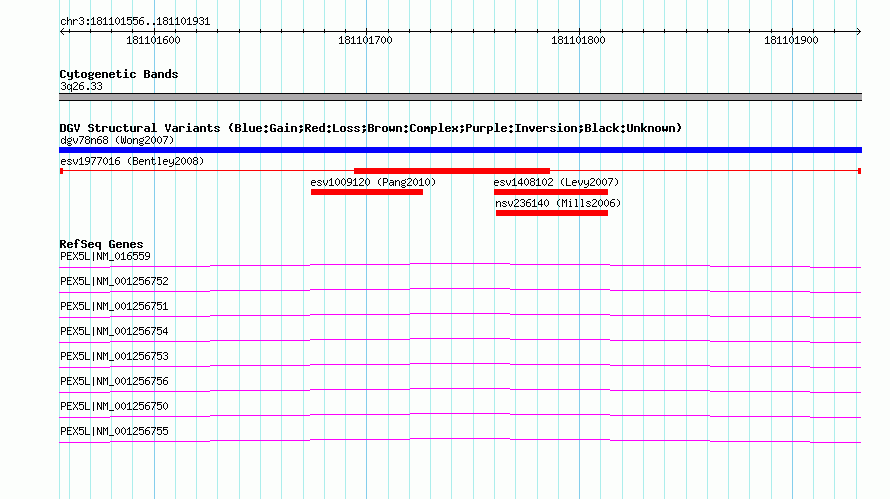Image resolution: width=890 pixels, height=499 pixels.
Task: Click the esv1009120 (Pang2010) variant label
Action: (x=373, y=182)
